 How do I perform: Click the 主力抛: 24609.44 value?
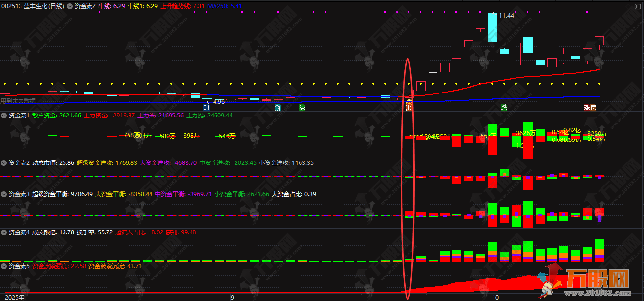point(209,116)
